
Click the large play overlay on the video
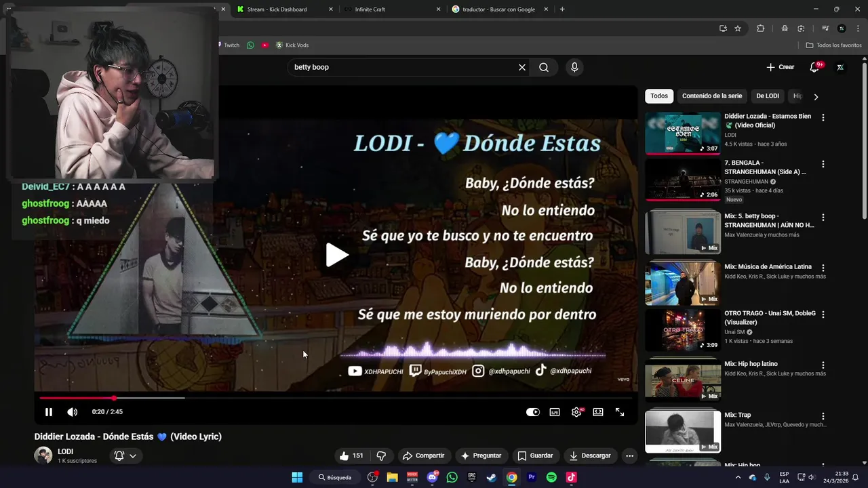click(x=336, y=255)
